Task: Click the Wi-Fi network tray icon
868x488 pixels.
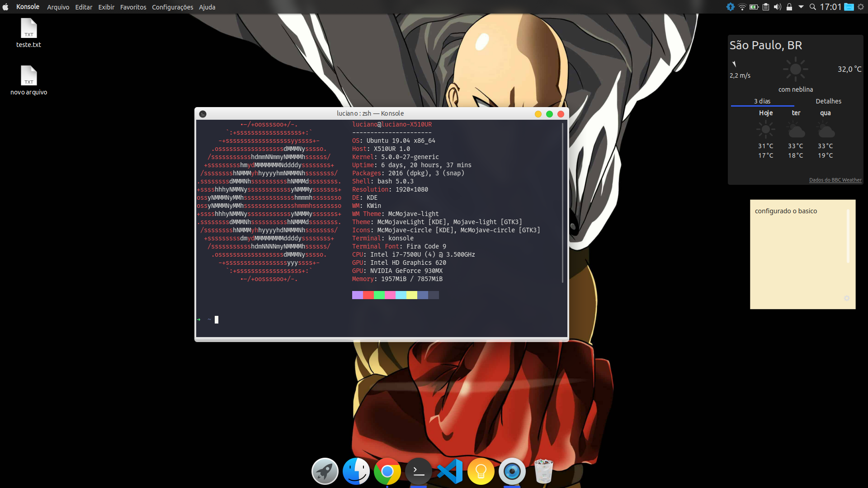Action: (x=742, y=7)
